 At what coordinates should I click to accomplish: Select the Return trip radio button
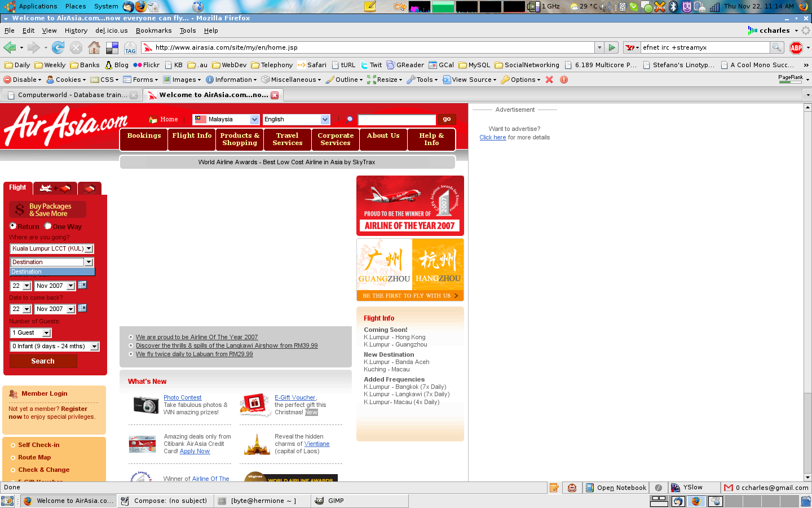coord(13,226)
